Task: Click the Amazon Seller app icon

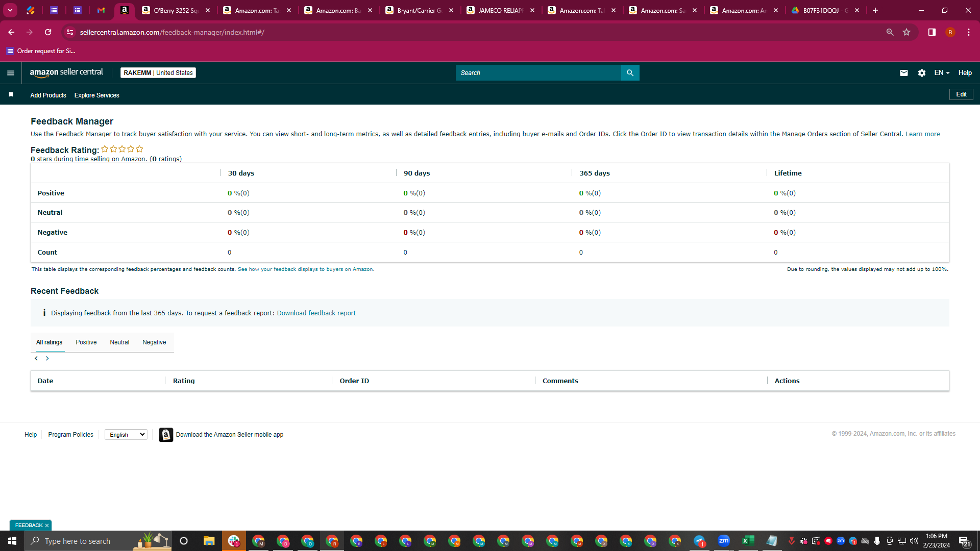Action: pyautogui.click(x=166, y=435)
